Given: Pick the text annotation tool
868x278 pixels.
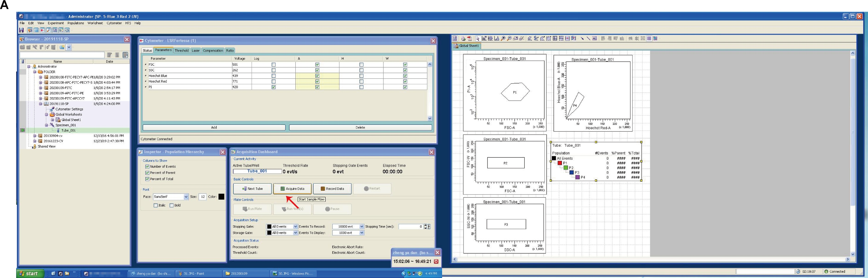Looking at the screenshot, I should click(x=595, y=38).
